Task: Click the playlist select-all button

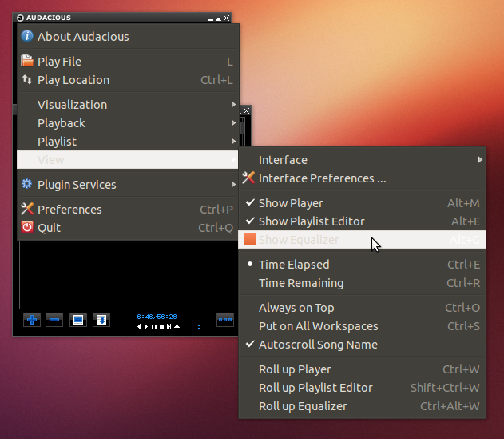Action: click(x=78, y=320)
